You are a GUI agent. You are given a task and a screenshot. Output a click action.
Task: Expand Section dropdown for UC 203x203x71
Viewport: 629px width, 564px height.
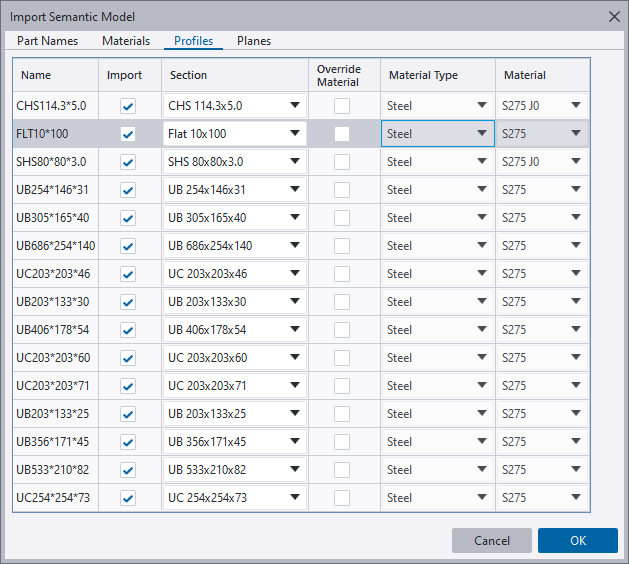[295, 386]
